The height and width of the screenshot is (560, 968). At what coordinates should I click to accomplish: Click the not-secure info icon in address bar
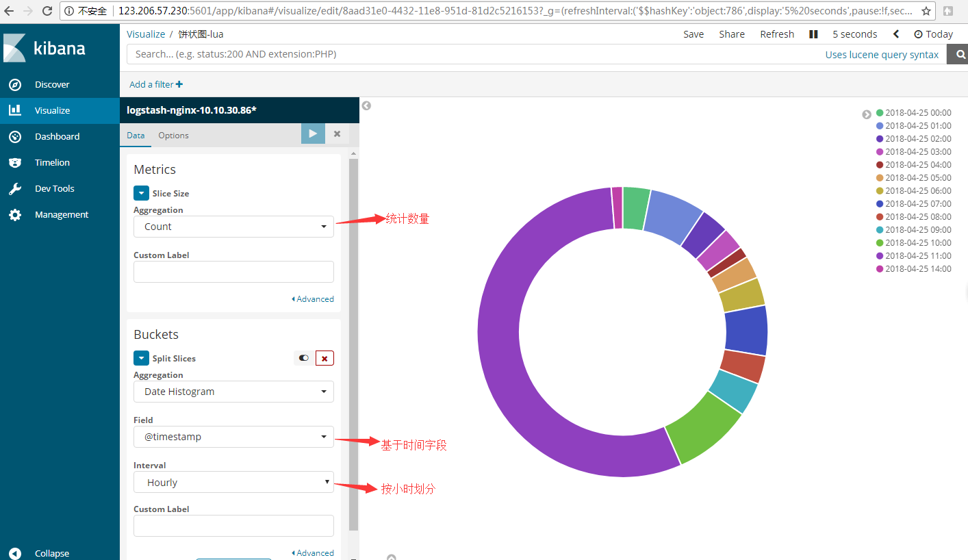pos(70,11)
